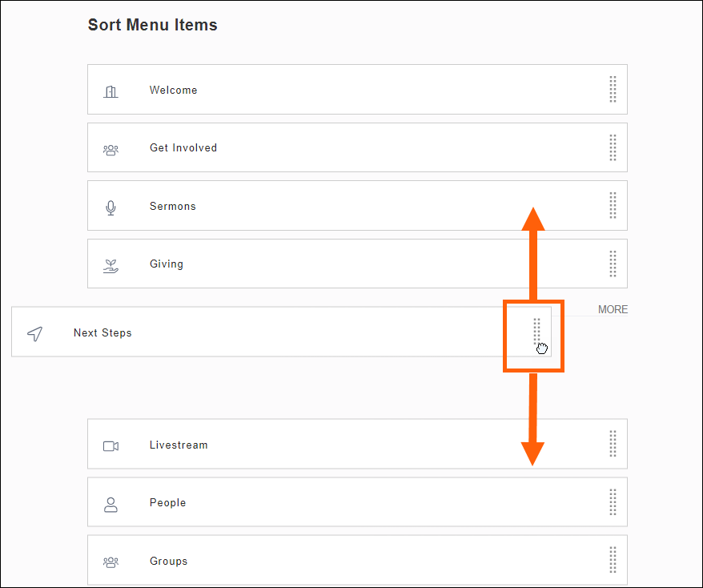Click the People person icon

(x=111, y=504)
